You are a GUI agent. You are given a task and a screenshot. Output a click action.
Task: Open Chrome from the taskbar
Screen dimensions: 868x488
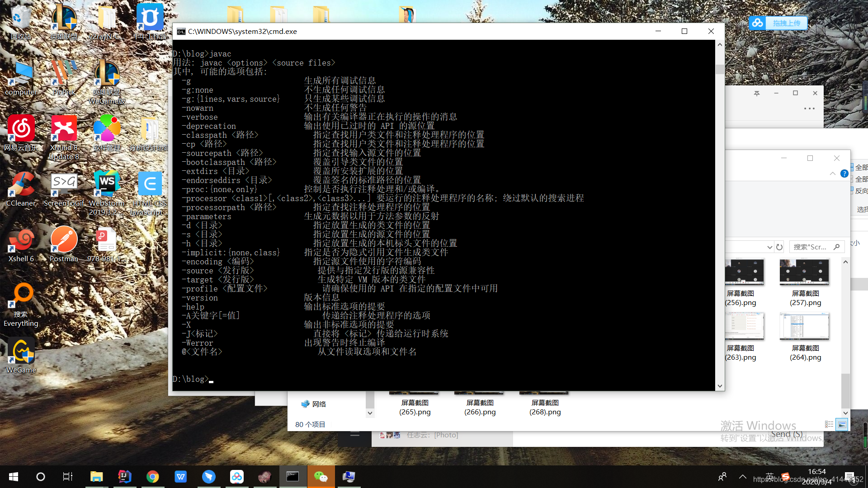click(x=152, y=477)
